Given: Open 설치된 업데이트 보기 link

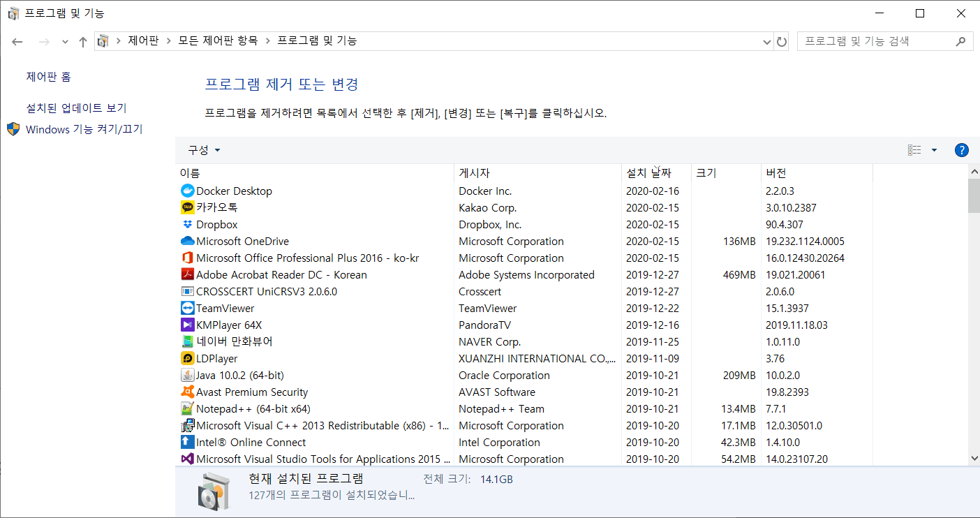Looking at the screenshot, I should pos(77,108).
